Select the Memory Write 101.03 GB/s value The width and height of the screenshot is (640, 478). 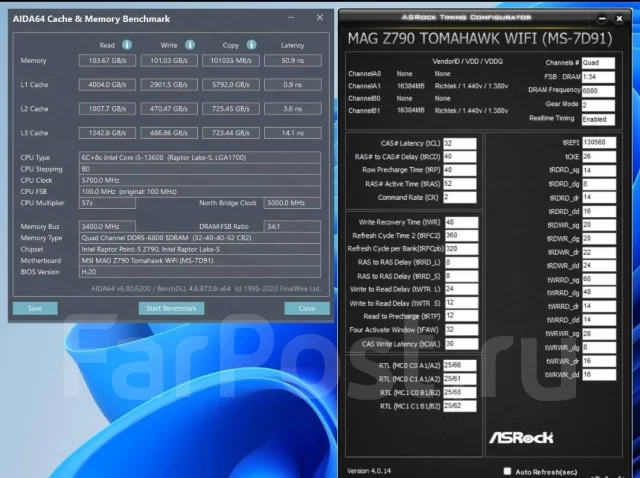coord(169,60)
